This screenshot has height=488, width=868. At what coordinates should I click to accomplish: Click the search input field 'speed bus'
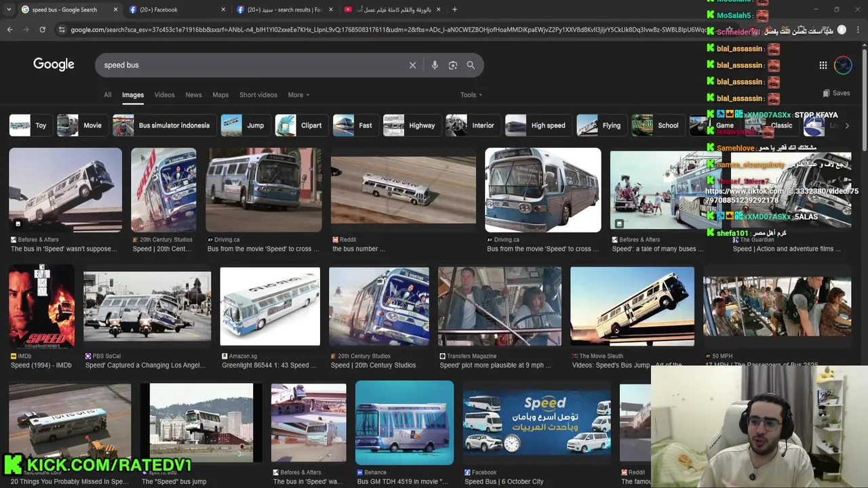coord(251,65)
